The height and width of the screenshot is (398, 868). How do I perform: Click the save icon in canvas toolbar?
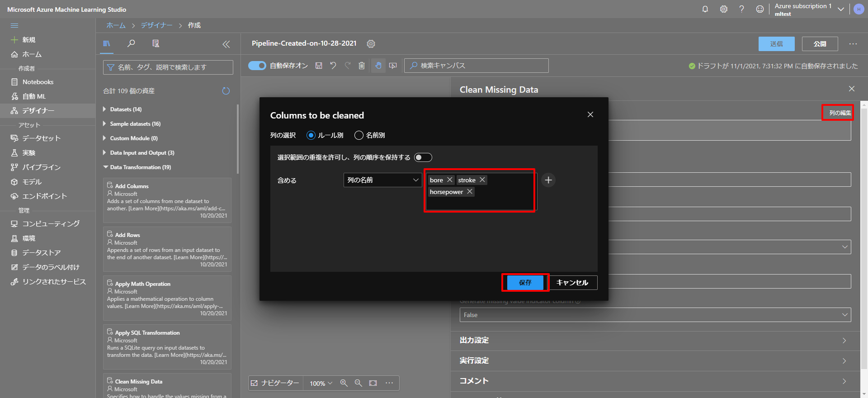319,66
